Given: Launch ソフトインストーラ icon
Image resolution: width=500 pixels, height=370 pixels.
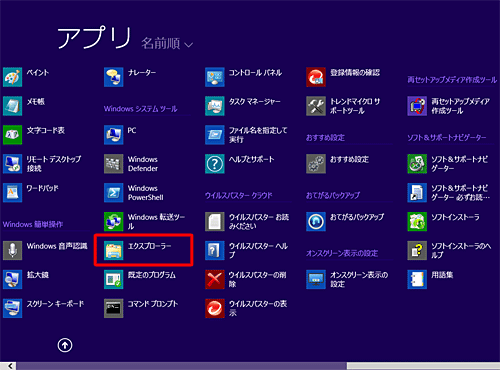Looking at the screenshot, I should (417, 222).
